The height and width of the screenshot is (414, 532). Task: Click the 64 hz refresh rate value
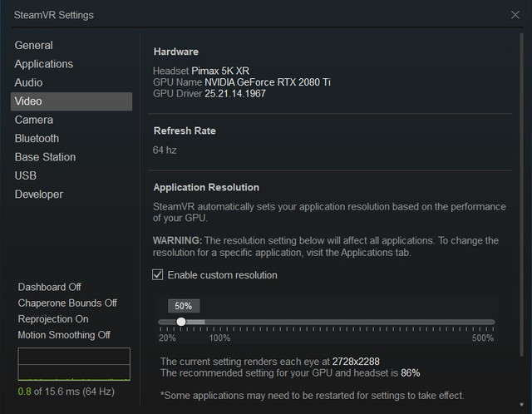165,150
